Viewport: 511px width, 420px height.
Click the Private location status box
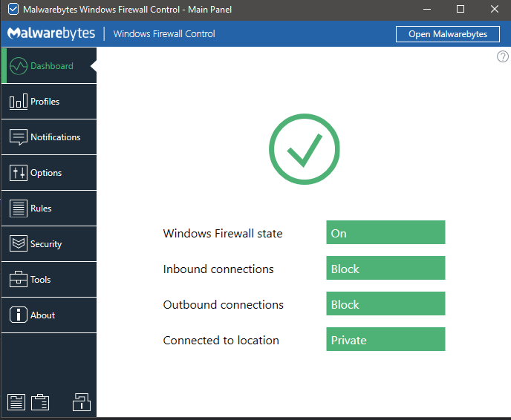pyautogui.click(x=385, y=339)
